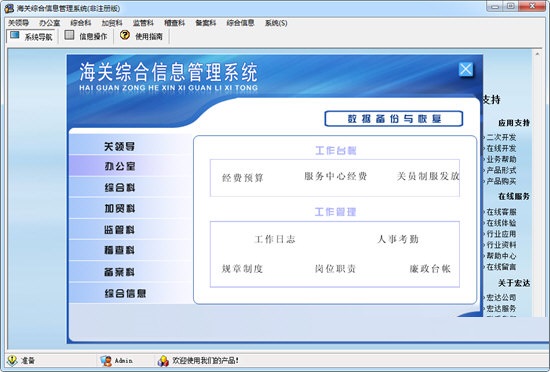Click the welcome message people icon
Viewport: 550px width, 372px height.
(x=163, y=360)
